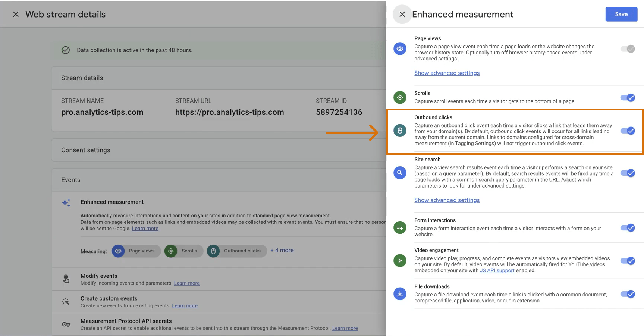Click the Page views measuring chip
Viewport: 644px width, 336px height.
click(136, 251)
